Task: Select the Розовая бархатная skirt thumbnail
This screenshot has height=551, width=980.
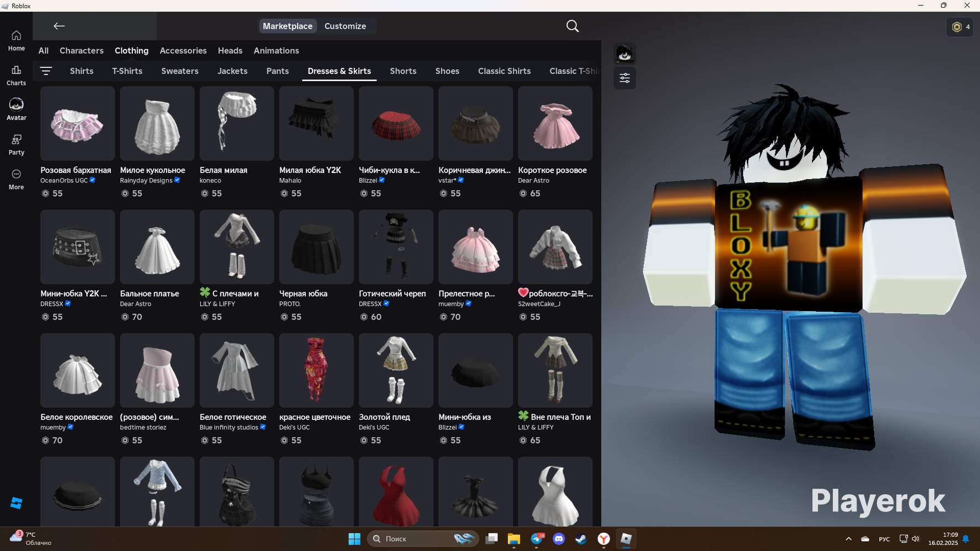Action: pos(78,123)
